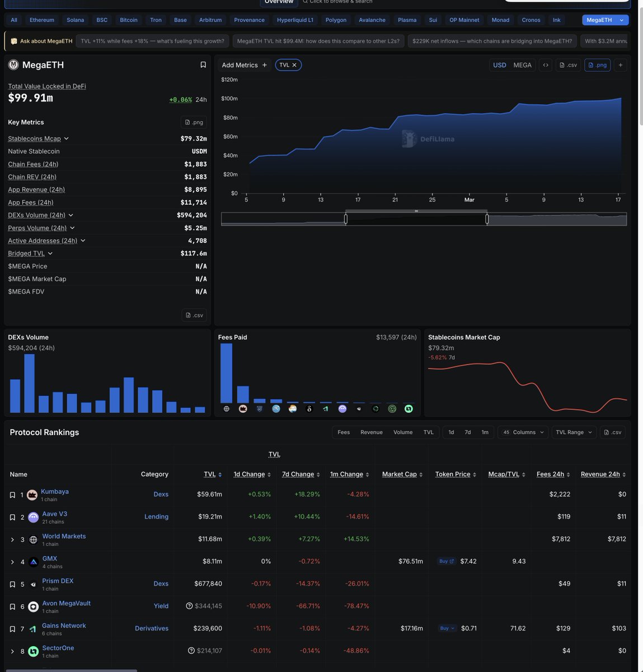
Task: Select the Ethereum chain tab
Action: (42, 20)
